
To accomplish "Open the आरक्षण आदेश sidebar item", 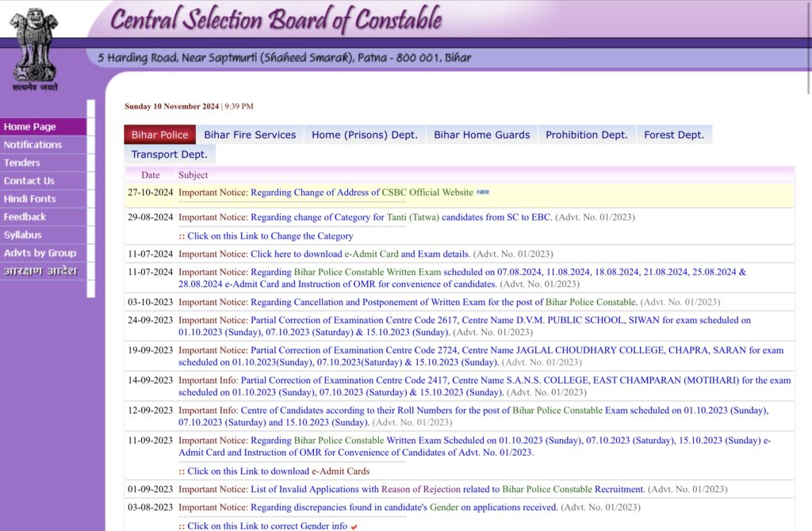I will tap(44, 271).
